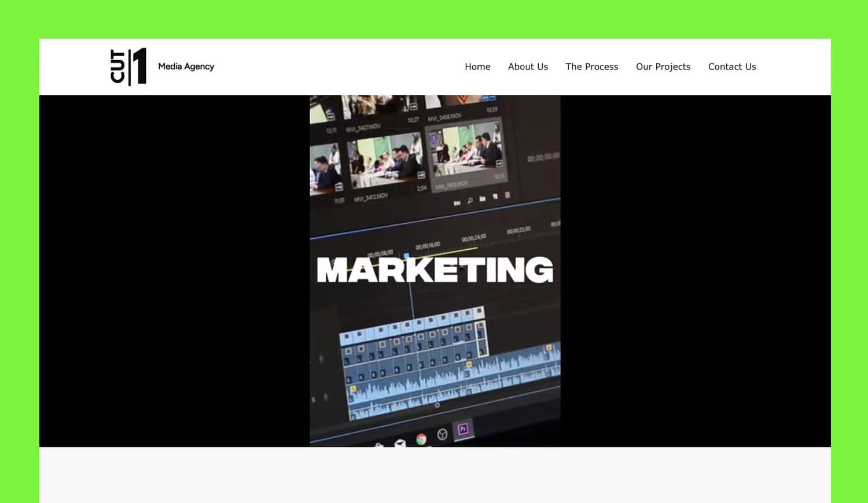Navigate to The Process section
The height and width of the screenshot is (503, 868).
tap(591, 66)
